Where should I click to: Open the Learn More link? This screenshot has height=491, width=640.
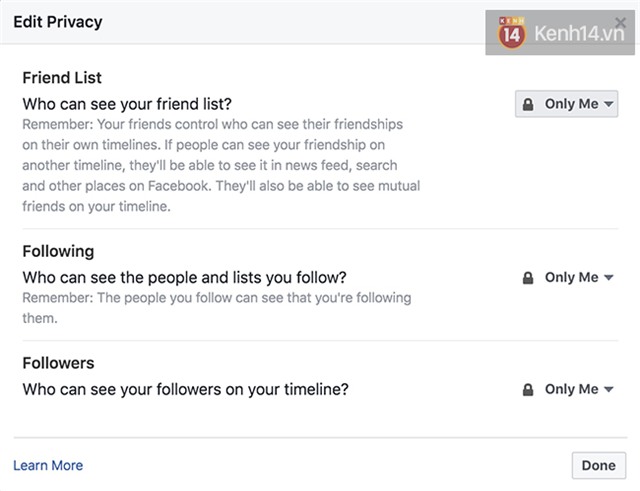(x=48, y=465)
